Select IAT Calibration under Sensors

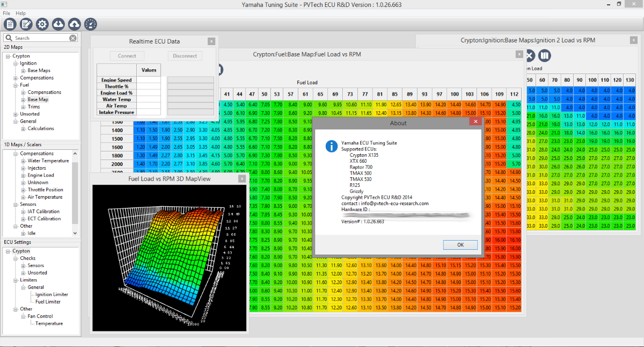(x=44, y=212)
